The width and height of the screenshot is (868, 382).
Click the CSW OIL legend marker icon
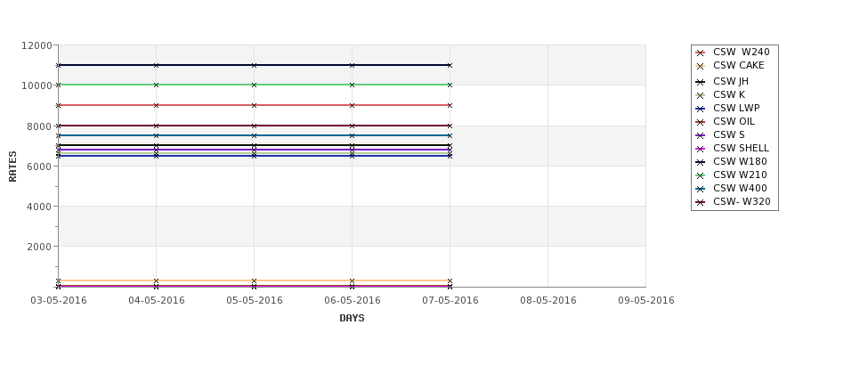coord(701,122)
